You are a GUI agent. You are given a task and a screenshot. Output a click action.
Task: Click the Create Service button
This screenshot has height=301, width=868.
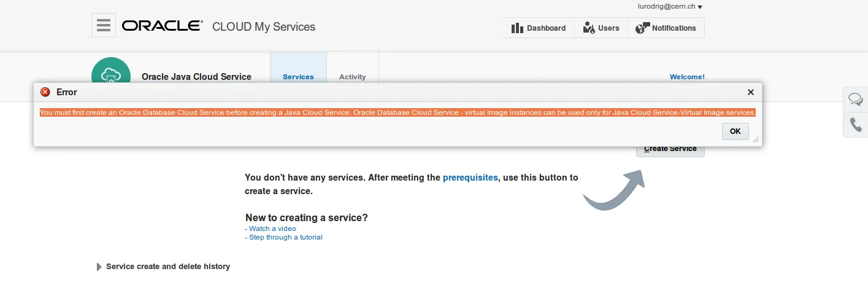pyautogui.click(x=670, y=149)
